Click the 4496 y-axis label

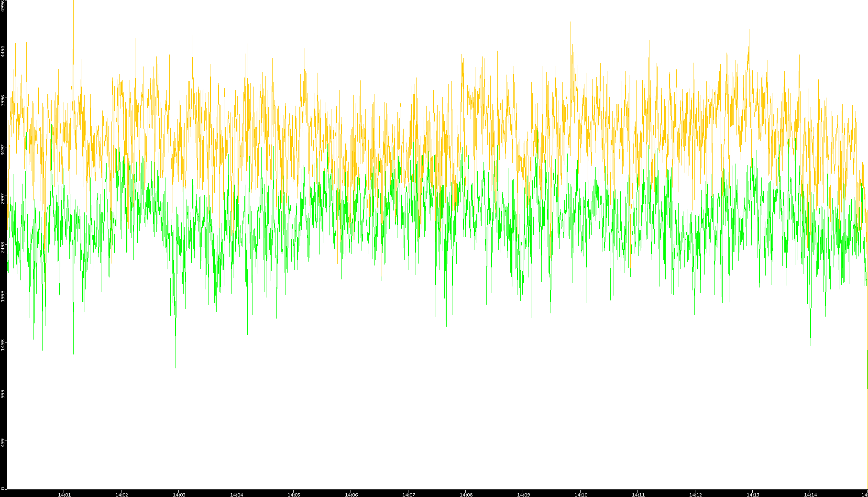click(x=3, y=51)
